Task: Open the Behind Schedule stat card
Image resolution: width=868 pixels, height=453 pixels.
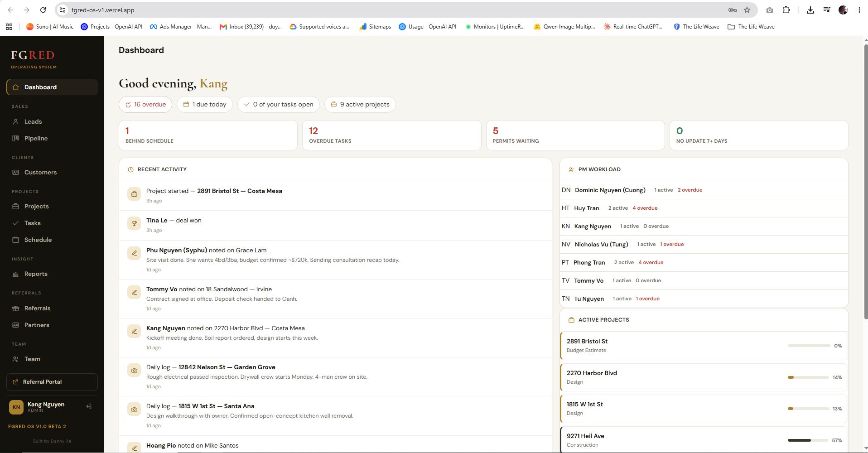Action: coord(208,135)
